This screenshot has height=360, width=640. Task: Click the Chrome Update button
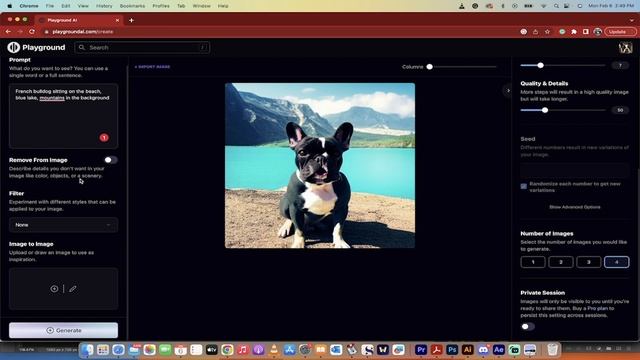tap(620, 31)
